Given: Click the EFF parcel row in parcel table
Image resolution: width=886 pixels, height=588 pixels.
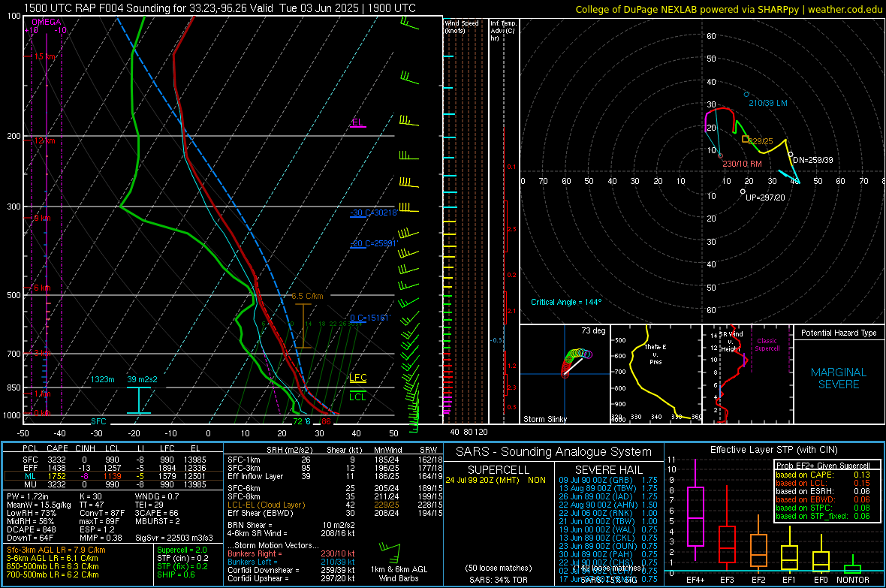Looking at the screenshot, I should (x=113, y=468).
